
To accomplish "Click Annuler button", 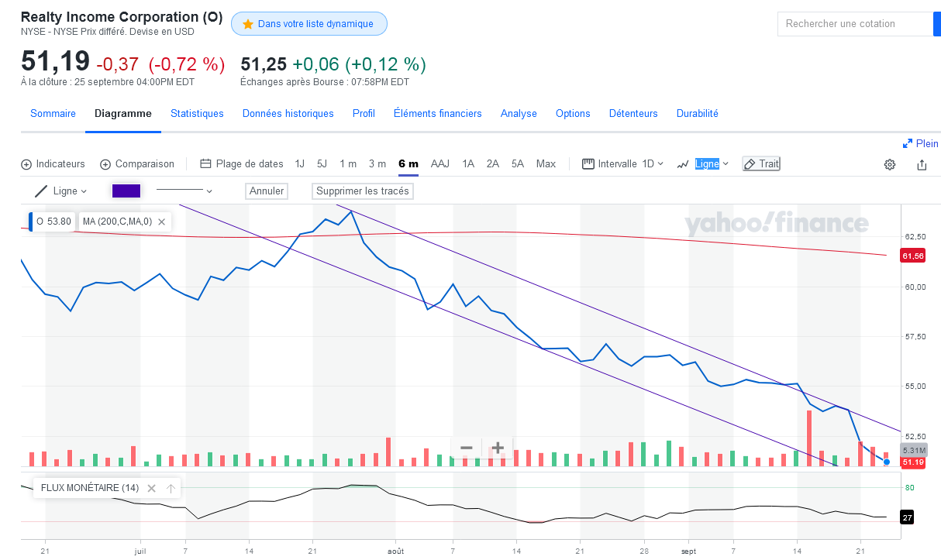I will (x=267, y=191).
